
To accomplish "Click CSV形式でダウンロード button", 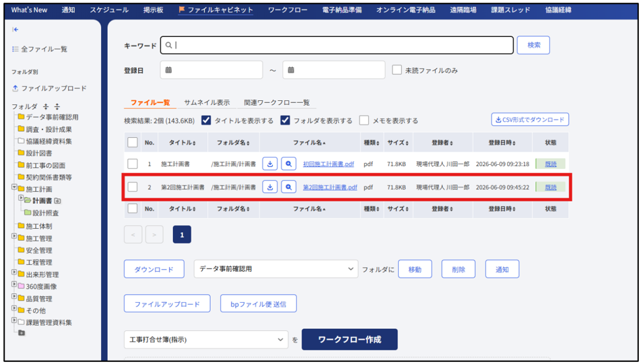I will click(530, 120).
